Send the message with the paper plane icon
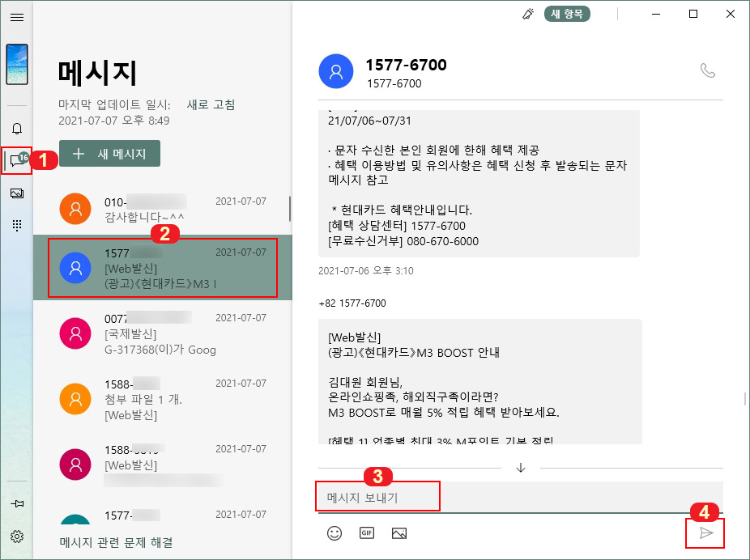 click(x=705, y=532)
